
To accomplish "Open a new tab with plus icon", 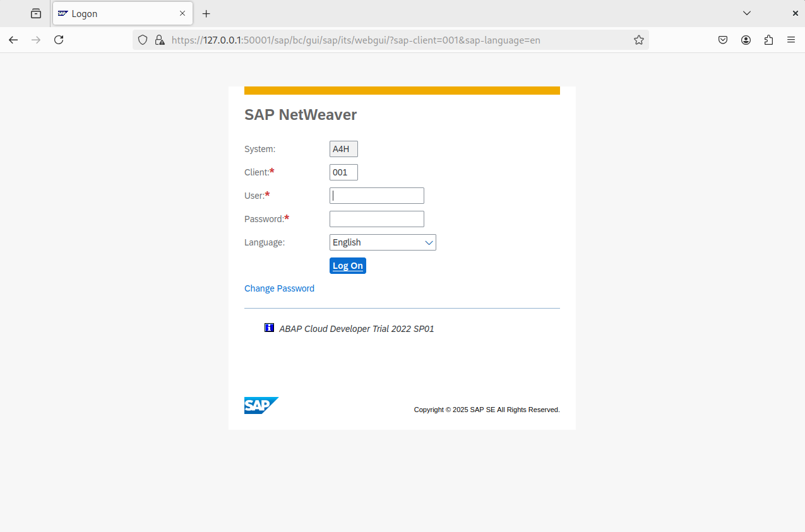I will click(x=206, y=13).
